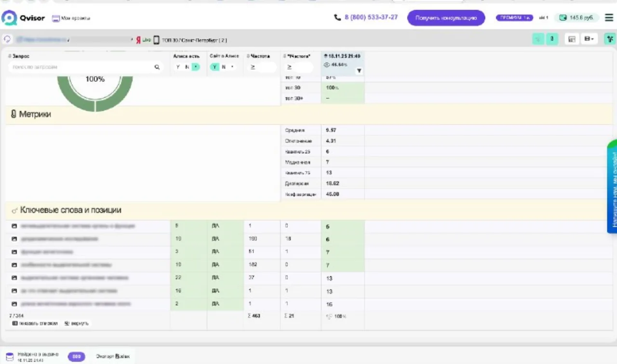Viewport: 617px width, 364px height.
Task: Select N under Алиса есть filter
Action: (187, 67)
